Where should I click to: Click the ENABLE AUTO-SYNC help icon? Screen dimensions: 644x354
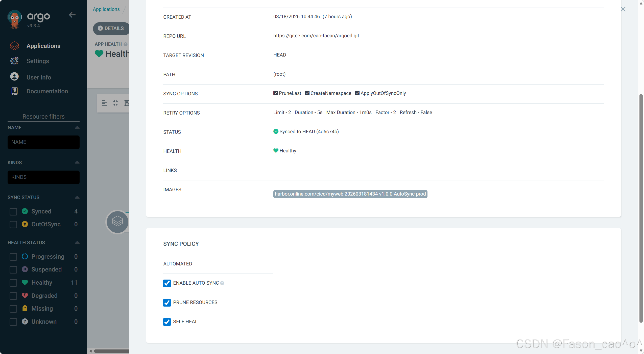[x=222, y=283]
